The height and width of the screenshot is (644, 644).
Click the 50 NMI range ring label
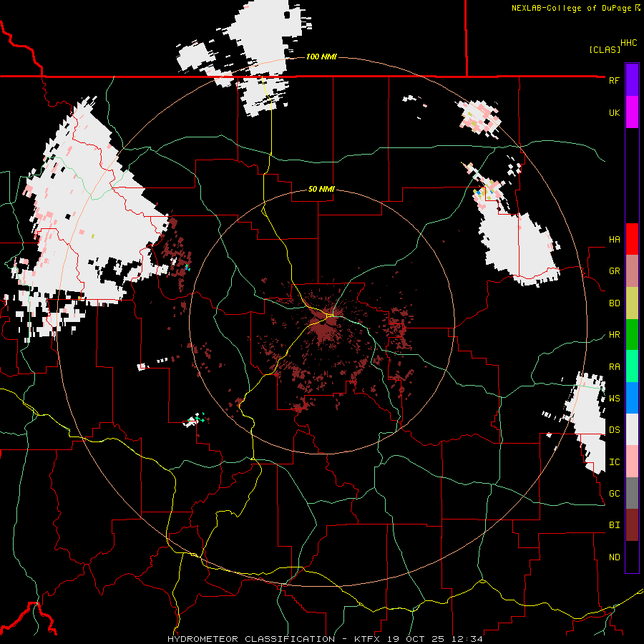tap(321, 190)
